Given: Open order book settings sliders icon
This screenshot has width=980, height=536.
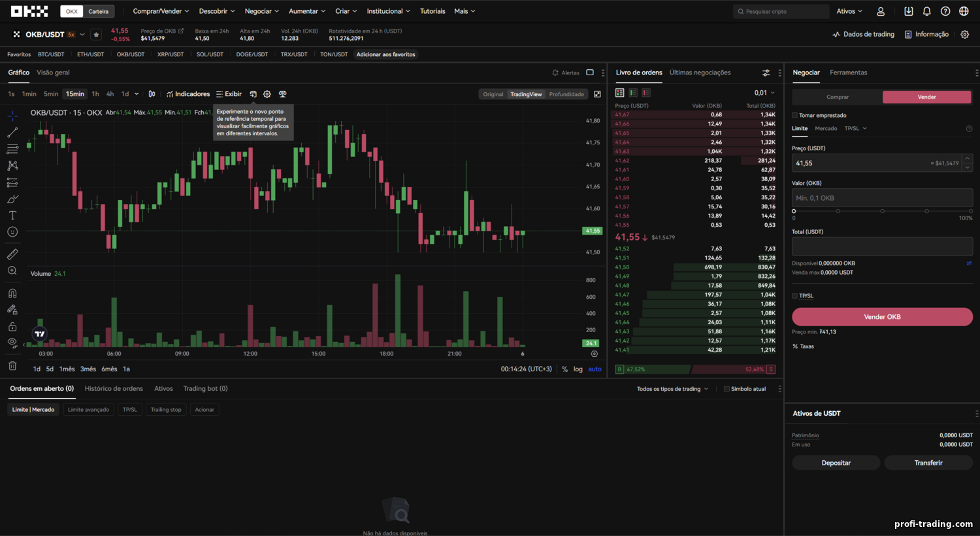Looking at the screenshot, I should [766, 73].
